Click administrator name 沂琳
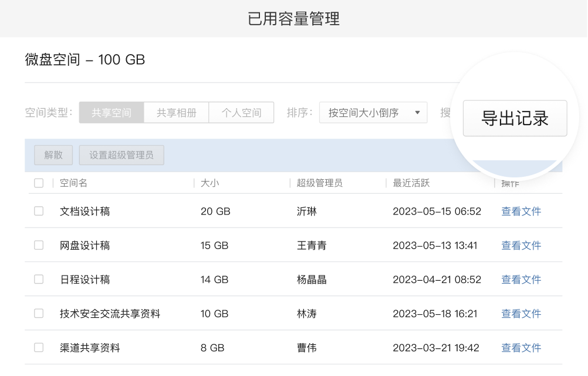Image resolution: width=588 pixels, height=376 pixels. click(307, 211)
